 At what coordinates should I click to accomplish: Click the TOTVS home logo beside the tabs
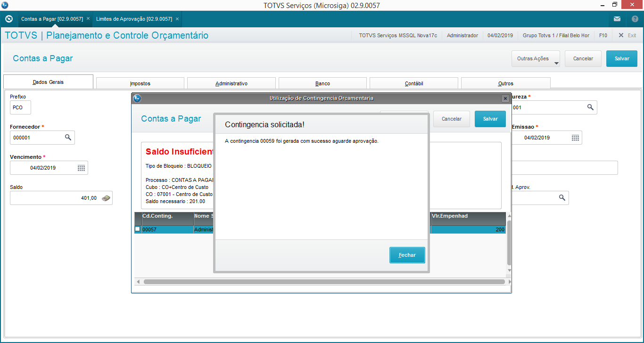tap(8, 19)
